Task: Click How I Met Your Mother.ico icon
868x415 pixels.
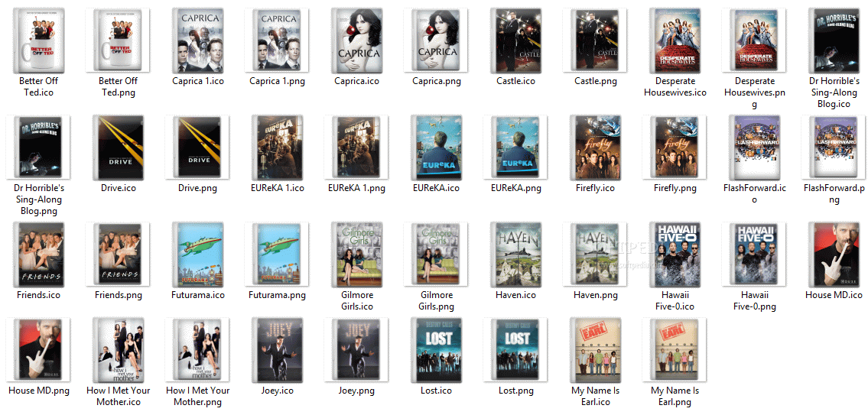Action: pyautogui.click(x=118, y=350)
